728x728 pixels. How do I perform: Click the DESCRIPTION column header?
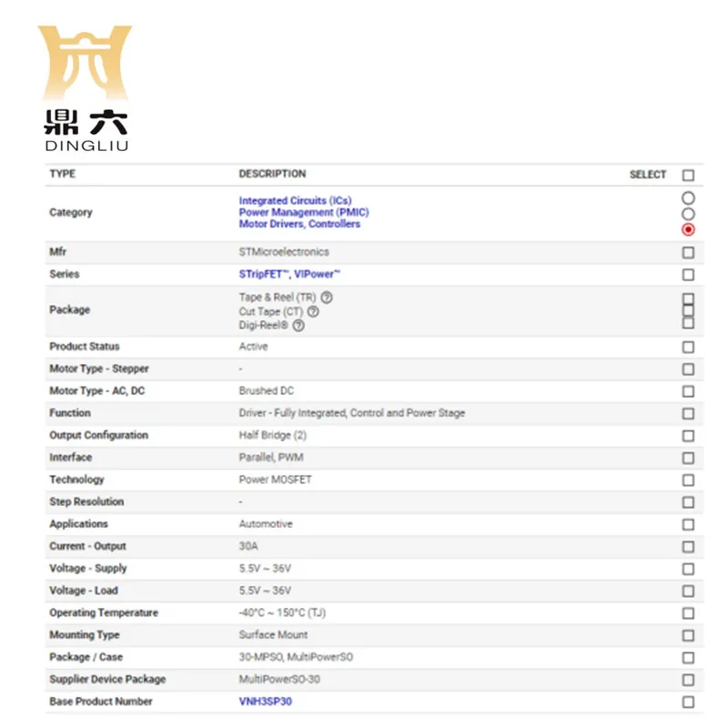(x=272, y=174)
